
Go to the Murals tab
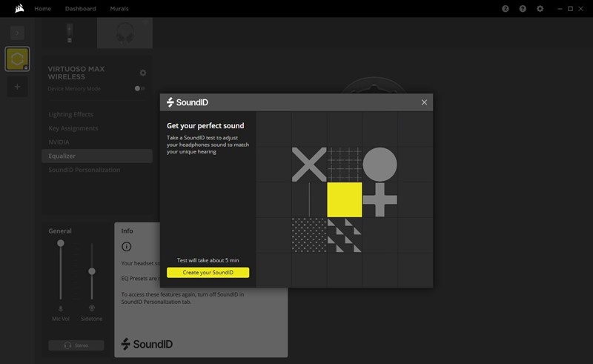tap(119, 9)
